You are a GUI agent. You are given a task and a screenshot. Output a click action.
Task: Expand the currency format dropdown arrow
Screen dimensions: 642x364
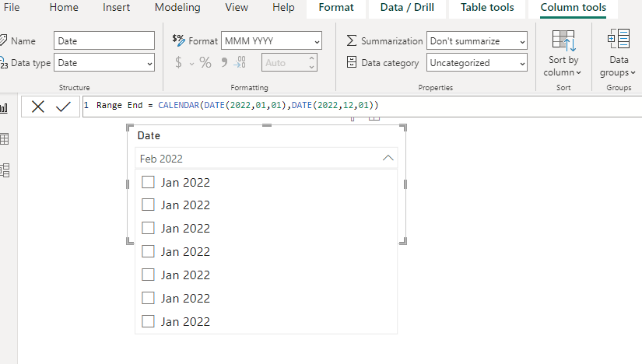click(x=191, y=64)
